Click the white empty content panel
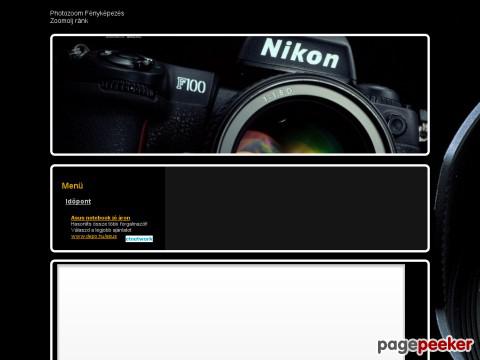 tap(231, 312)
